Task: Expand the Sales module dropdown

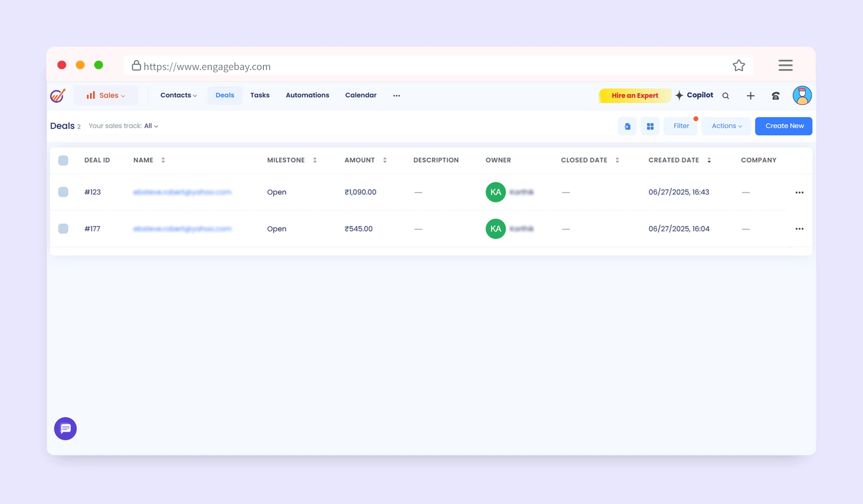Action: (106, 96)
